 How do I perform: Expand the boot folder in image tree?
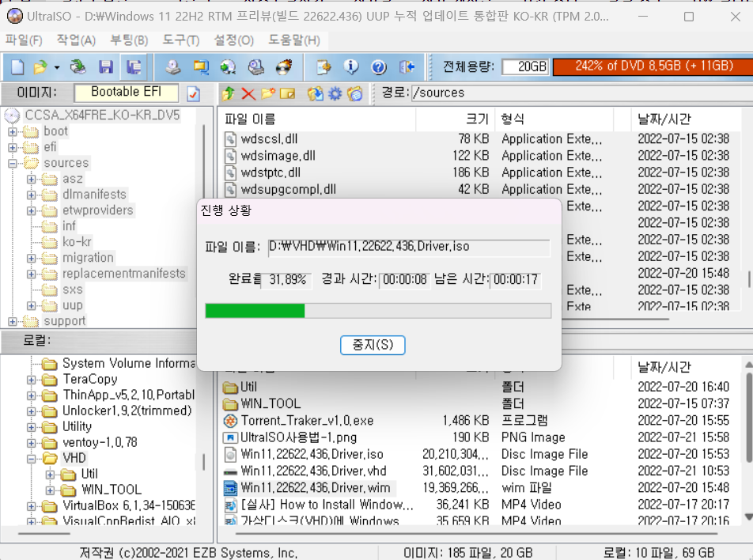[13, 131]
